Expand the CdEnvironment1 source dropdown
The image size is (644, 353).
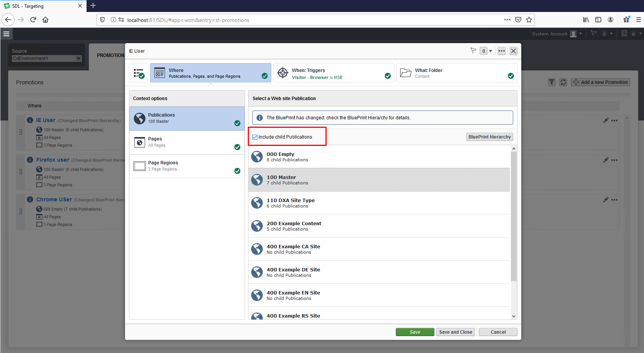78,59
